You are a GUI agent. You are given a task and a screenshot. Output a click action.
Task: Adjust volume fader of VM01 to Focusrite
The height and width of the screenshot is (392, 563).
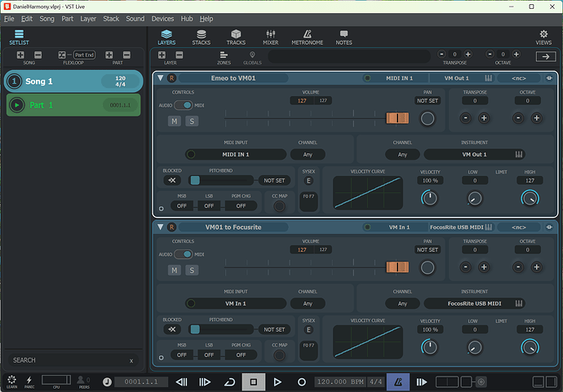coord(397,267)
